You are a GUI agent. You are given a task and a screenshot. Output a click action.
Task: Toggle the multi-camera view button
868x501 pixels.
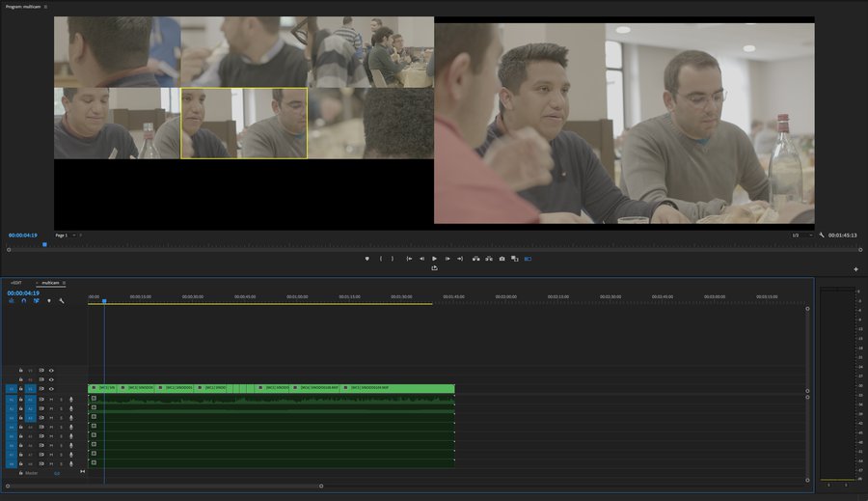528,259
